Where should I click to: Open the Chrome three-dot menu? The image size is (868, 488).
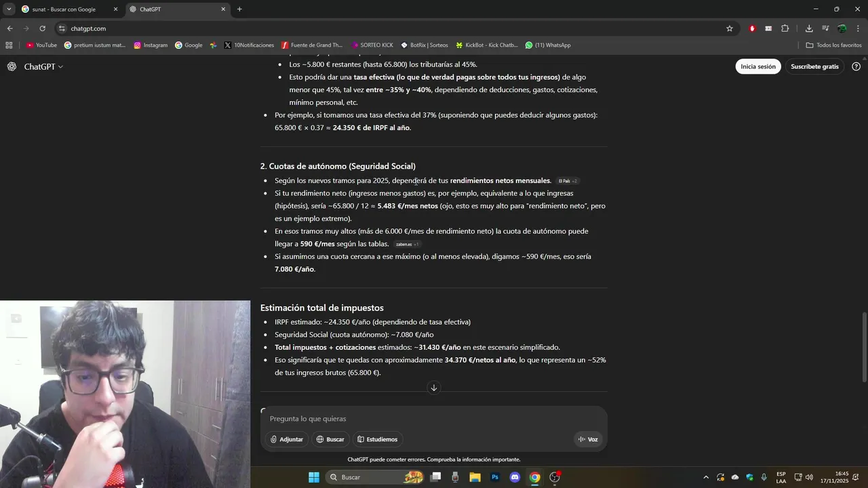click(x=859, y=28)
